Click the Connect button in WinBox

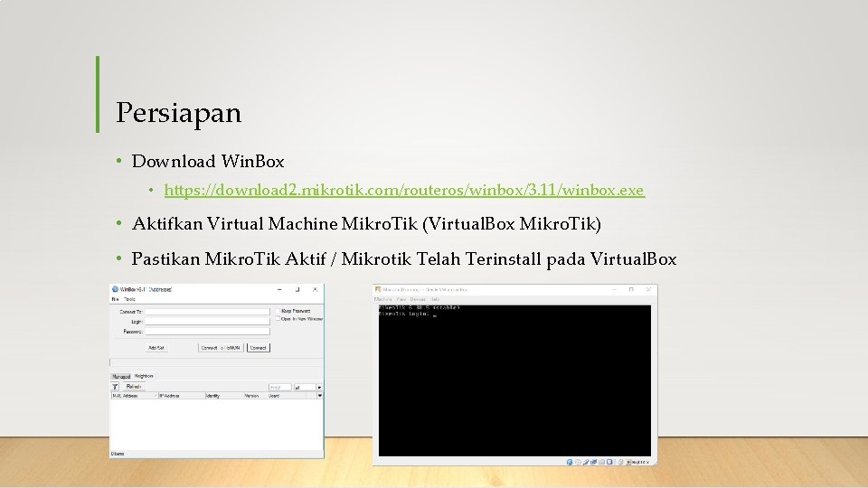click(x=258, y=347)
